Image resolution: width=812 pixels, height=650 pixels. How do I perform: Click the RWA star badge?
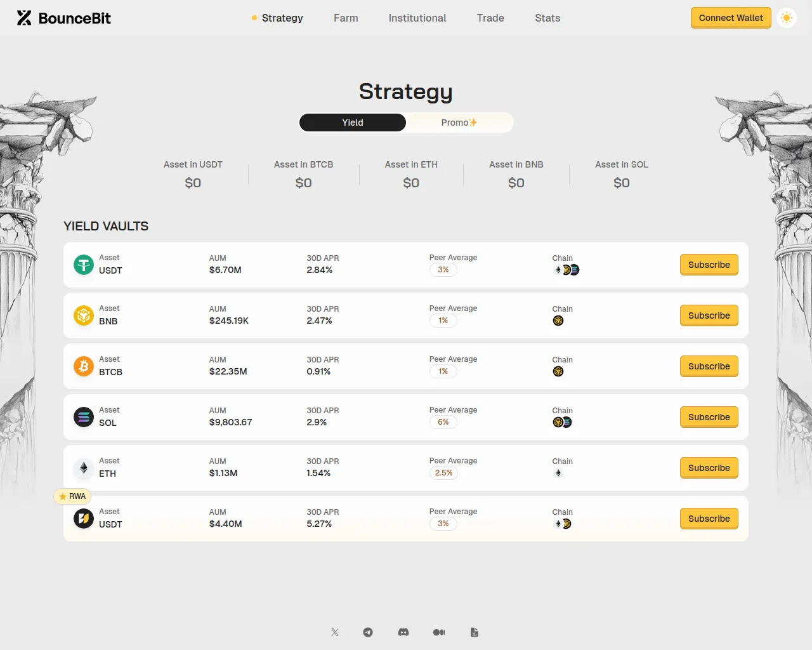[72, 496]
